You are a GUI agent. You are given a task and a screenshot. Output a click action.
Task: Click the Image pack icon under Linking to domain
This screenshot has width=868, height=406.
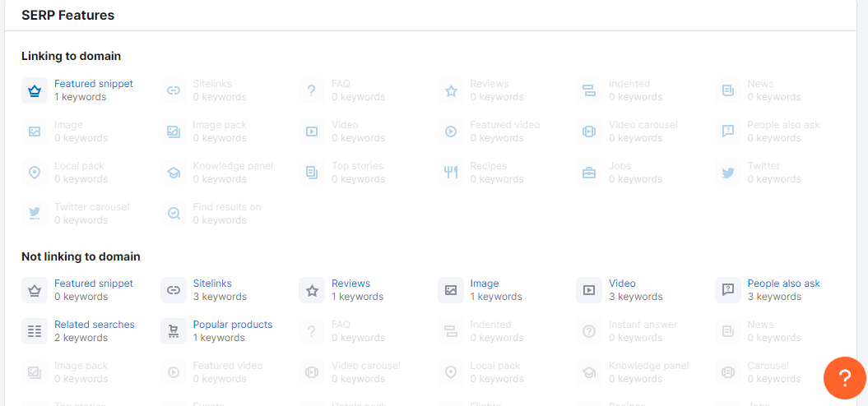(x=174, y=131)
